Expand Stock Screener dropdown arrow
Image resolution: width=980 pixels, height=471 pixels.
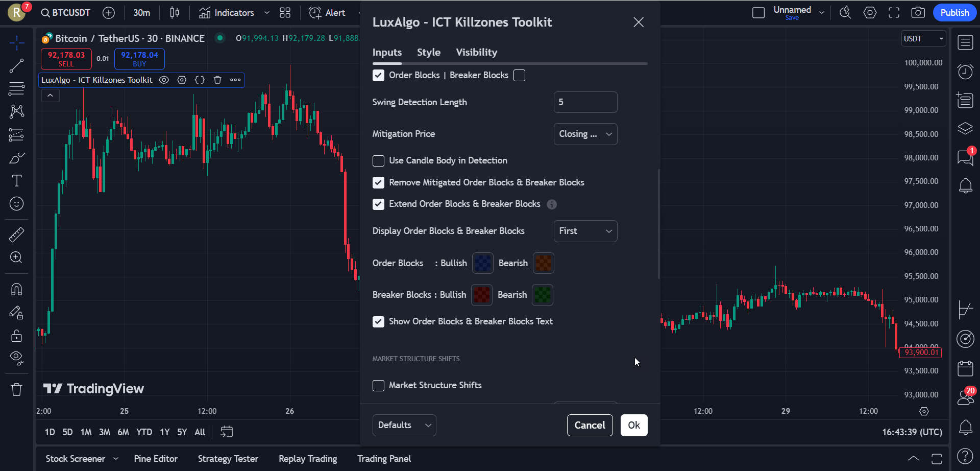pos(116,459)
